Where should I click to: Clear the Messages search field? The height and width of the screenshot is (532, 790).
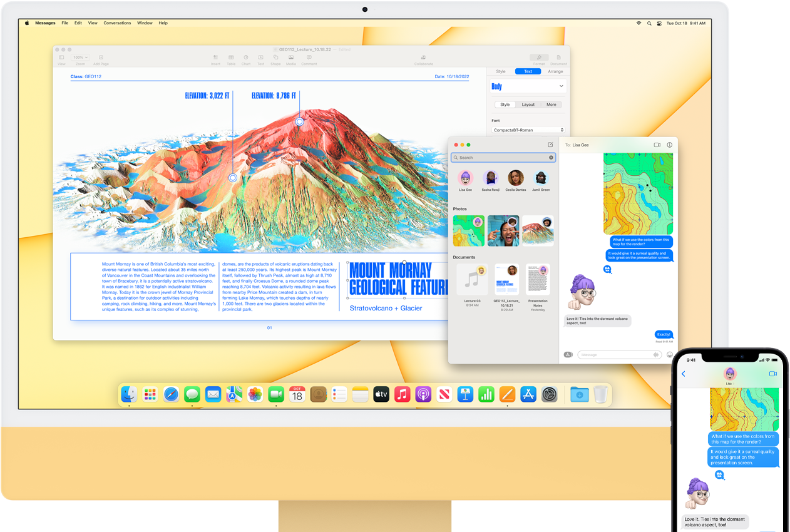551,158
